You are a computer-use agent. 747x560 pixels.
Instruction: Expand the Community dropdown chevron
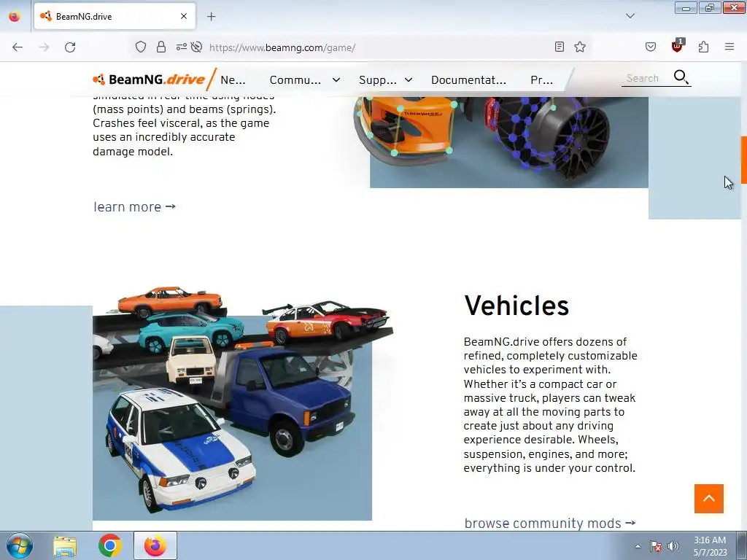pyautogui.click(x=336, y=80)
